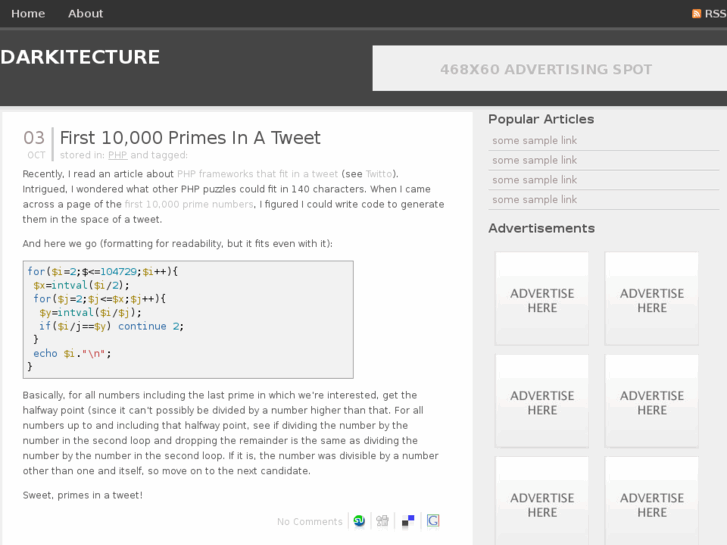Open last sample link under Popular Articles

(x=534, y=200)
